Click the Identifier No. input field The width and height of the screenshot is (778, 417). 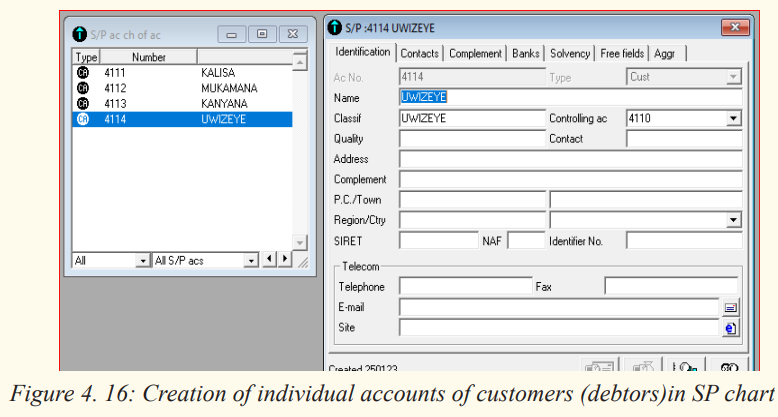pos(684,241)
